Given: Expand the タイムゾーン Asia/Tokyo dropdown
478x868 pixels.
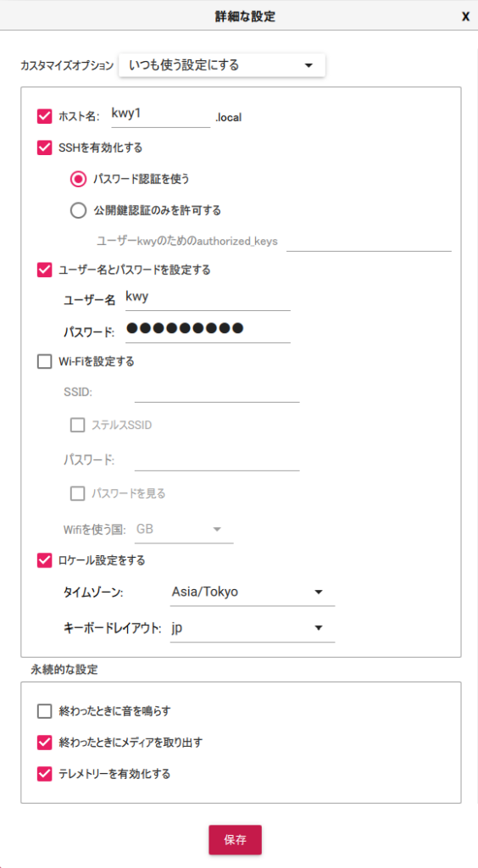Looking at the screenshot, I should pos(253,593).
